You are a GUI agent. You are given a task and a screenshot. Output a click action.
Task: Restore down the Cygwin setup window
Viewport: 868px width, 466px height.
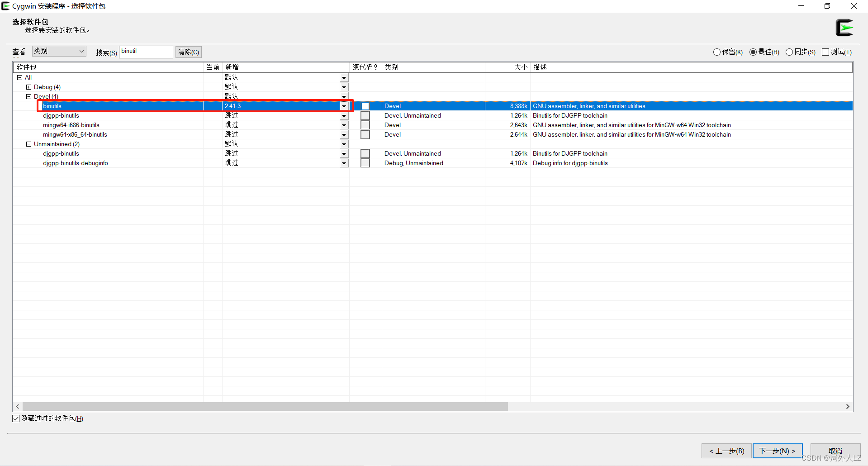827,6
